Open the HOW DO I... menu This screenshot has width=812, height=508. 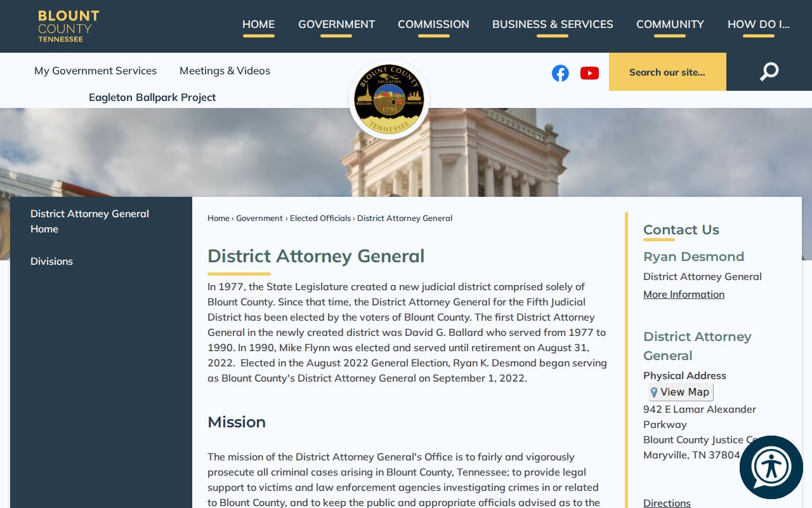[759, 25]
